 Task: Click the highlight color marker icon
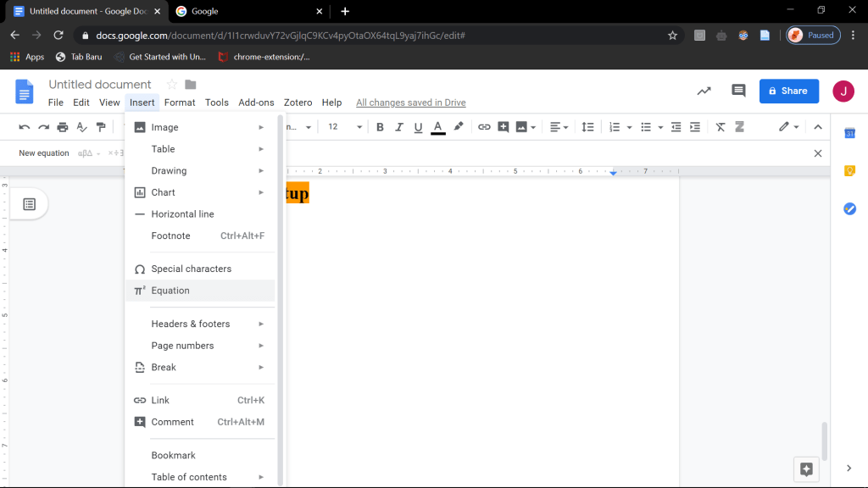459,127
